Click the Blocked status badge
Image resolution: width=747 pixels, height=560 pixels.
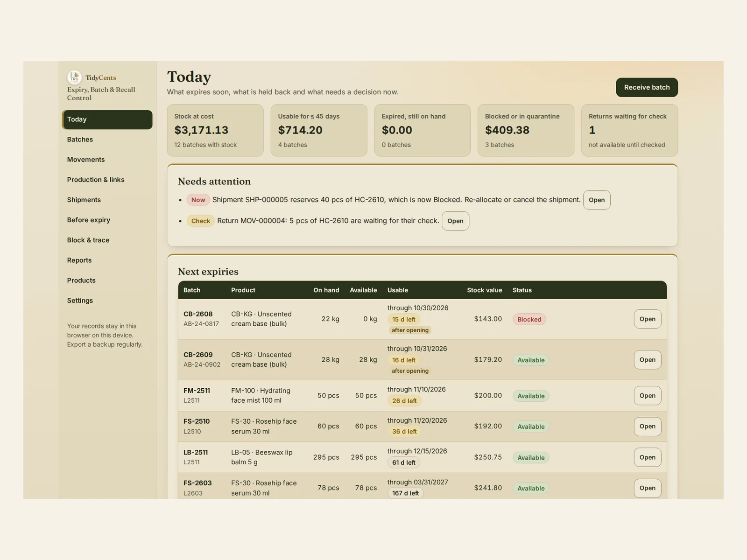click(529, 319)
